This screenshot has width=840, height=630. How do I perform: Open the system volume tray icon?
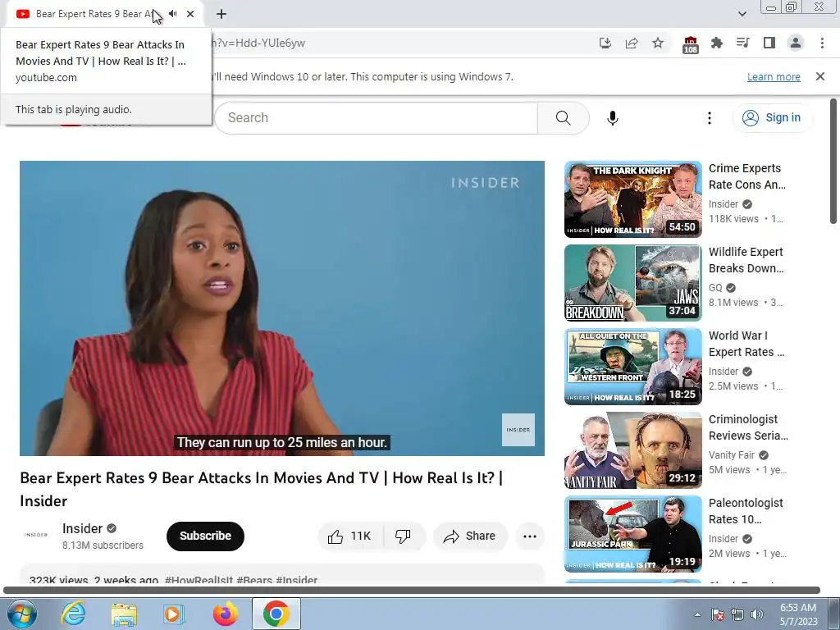point(757,614)
